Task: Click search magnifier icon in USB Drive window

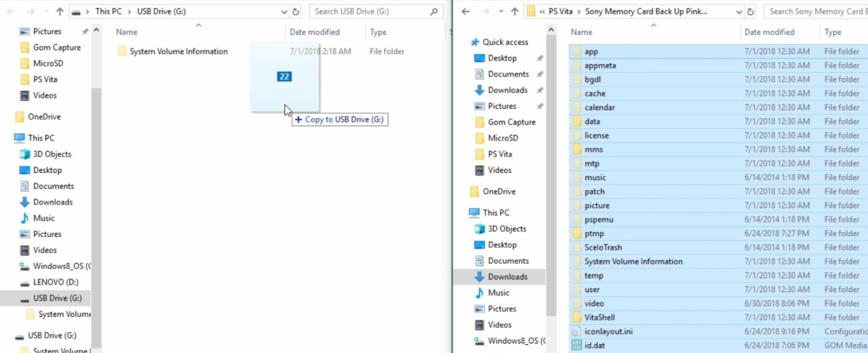Action: pyautogui.click(x=434, y=11)
